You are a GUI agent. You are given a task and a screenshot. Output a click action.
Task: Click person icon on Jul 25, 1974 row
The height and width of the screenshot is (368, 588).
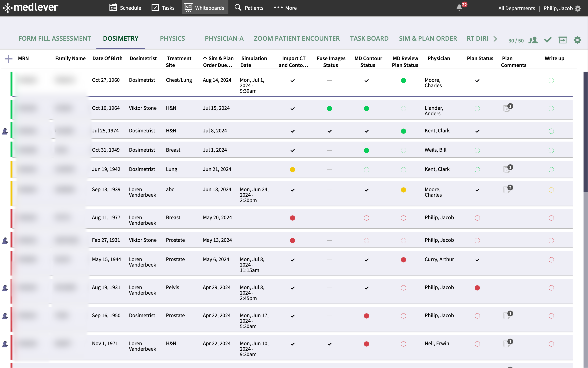tap(5, 131)
